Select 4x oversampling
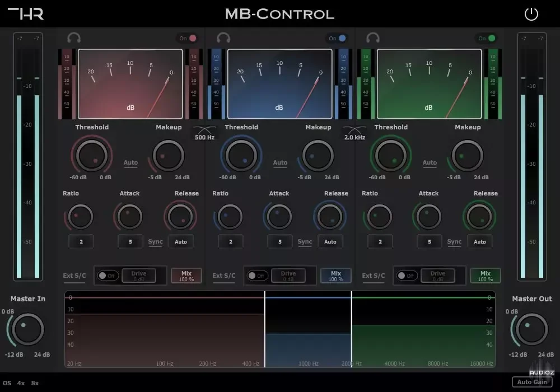The height and width of the screenshot is (392, 560). click(21, 383)
